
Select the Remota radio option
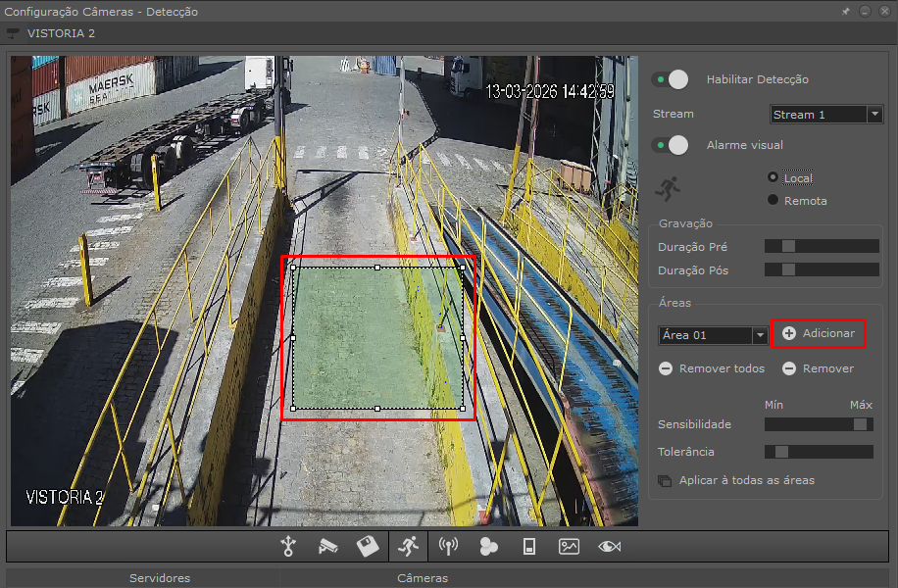[x=773, y=200]
